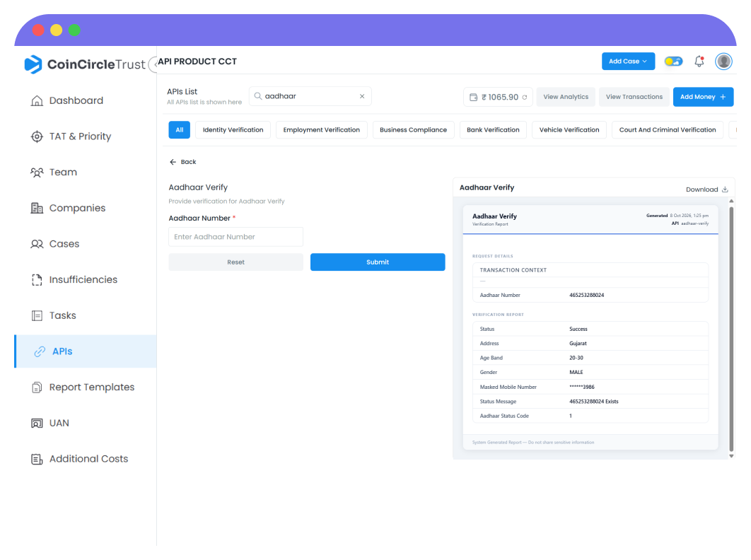Click the search magnifier icon
The image size is (751, 560).
[x=257, y=96]
